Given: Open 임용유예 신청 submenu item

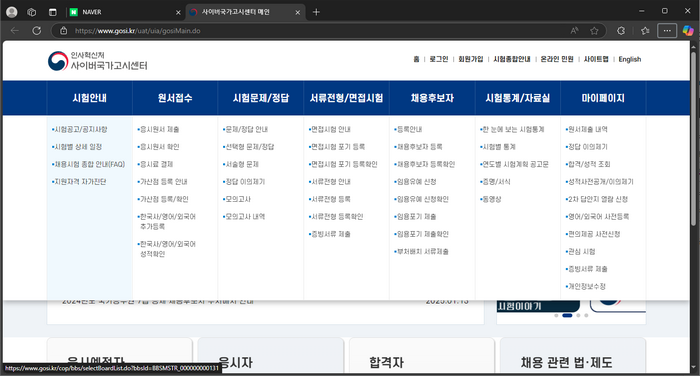Looking at the screenshot, I should (415, 181).
